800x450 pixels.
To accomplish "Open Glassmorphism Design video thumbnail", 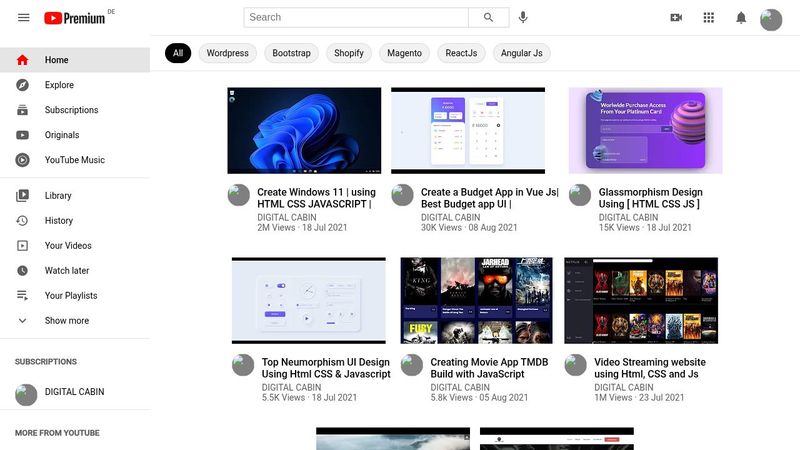I will (x=645, y=131).
